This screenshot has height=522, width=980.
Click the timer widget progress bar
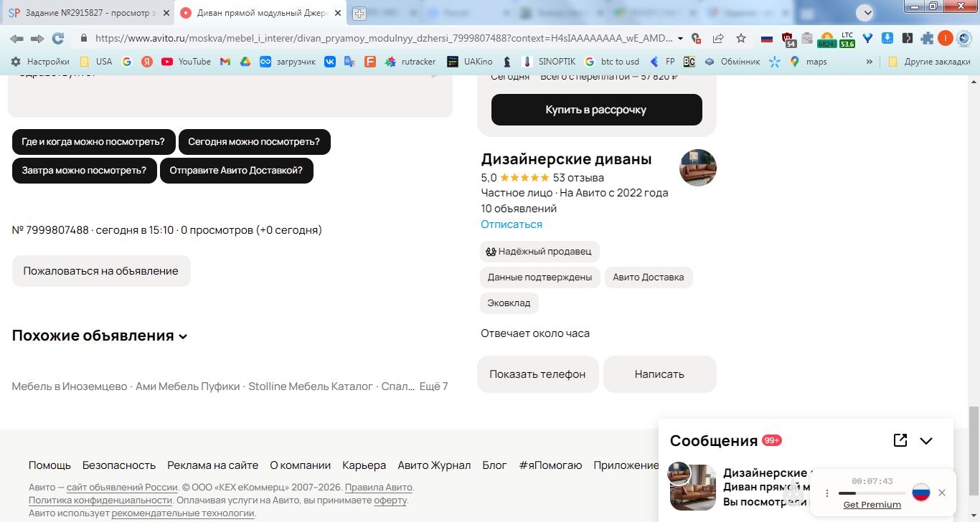click(x=872, y=493)
